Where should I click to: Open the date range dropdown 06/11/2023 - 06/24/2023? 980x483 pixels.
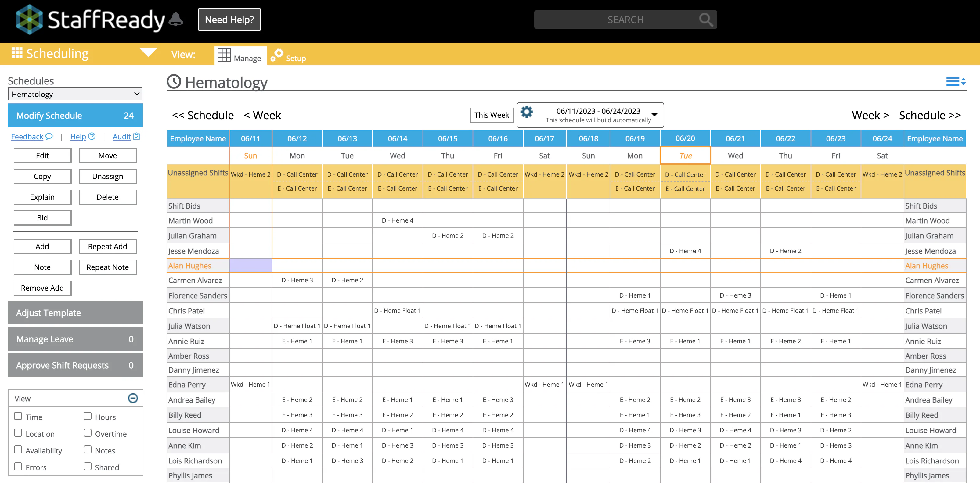(590, 115)
